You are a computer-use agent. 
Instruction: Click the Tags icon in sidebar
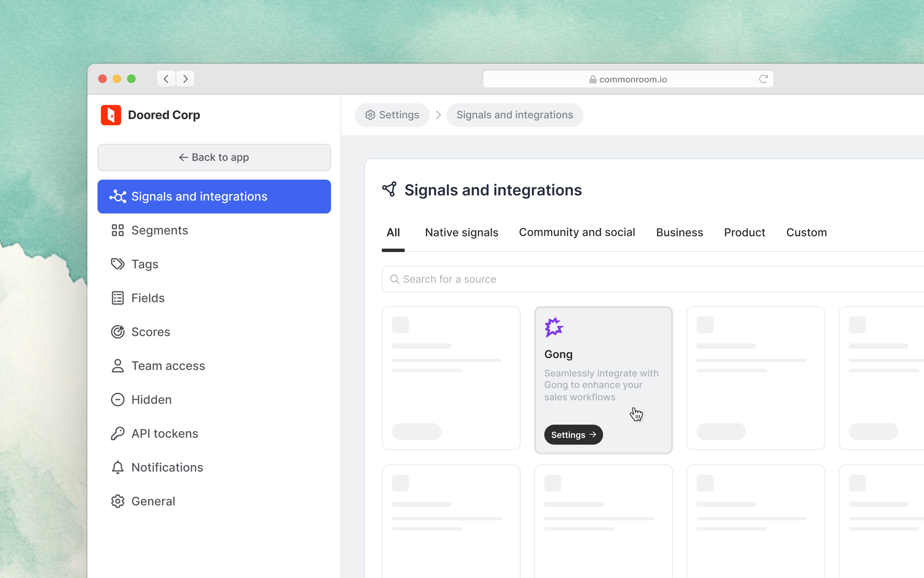118,264
